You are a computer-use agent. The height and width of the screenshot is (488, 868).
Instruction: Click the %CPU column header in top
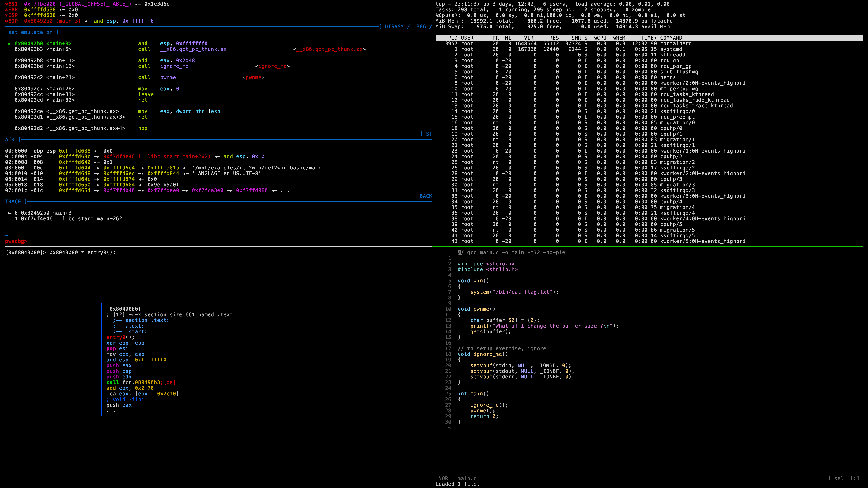(x=600, y=38)
